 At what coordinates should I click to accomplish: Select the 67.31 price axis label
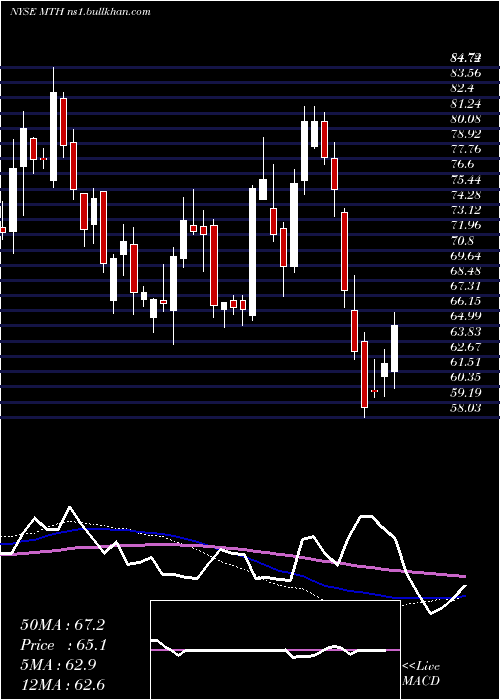pos(466,287)
